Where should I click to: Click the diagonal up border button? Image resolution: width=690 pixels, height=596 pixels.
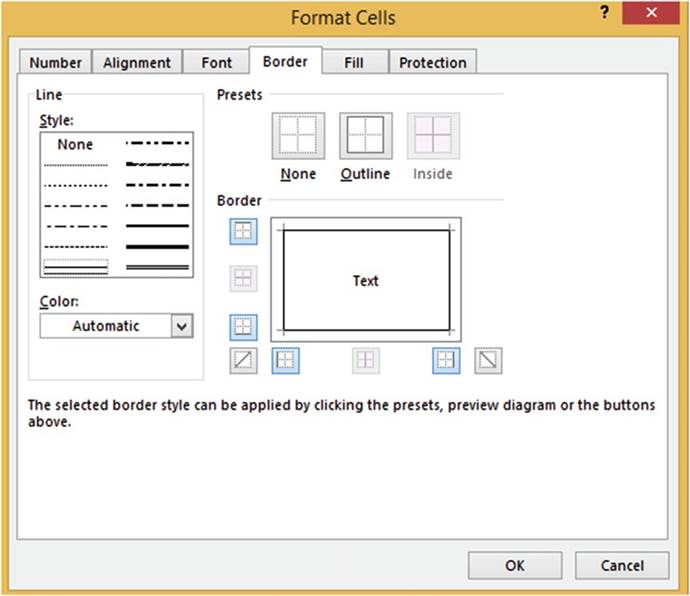click(x=244, y=360)
